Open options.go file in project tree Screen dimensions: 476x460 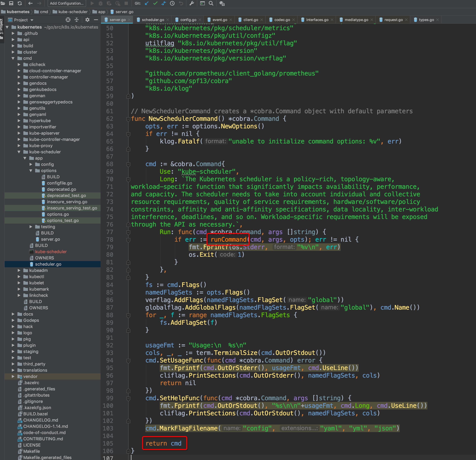(x=58, y=214)
